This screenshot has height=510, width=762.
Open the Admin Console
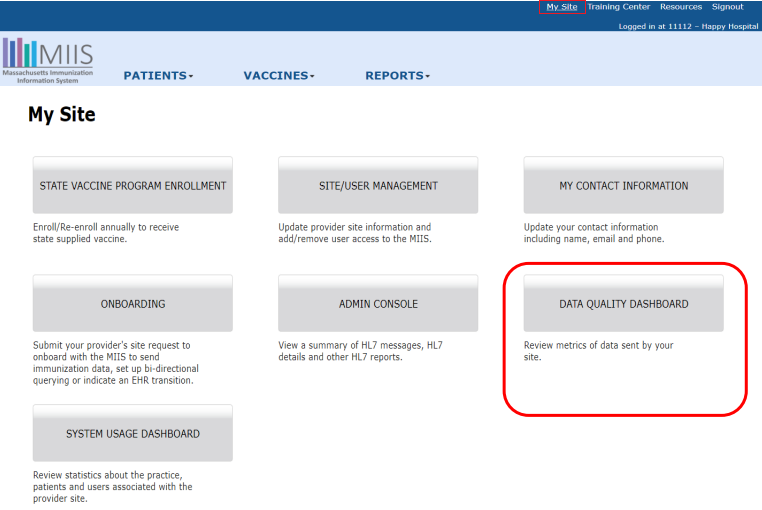point(378,304)
